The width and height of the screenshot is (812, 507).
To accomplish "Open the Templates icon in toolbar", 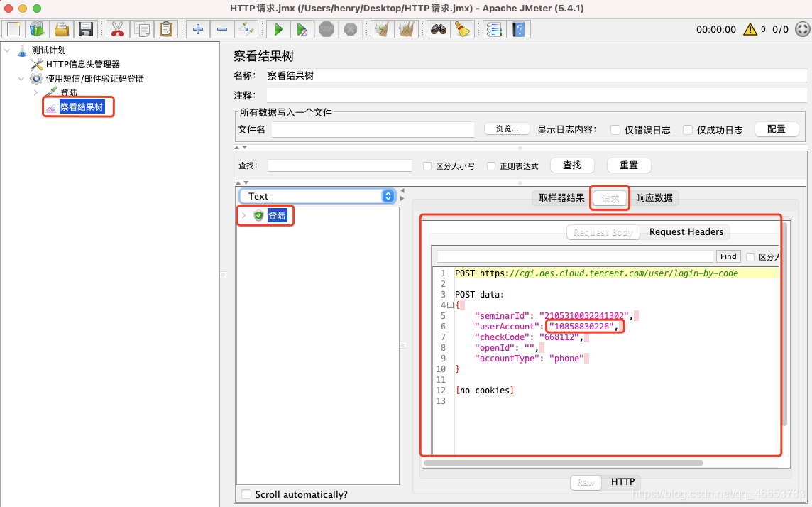I will click(x=38, y=29).
